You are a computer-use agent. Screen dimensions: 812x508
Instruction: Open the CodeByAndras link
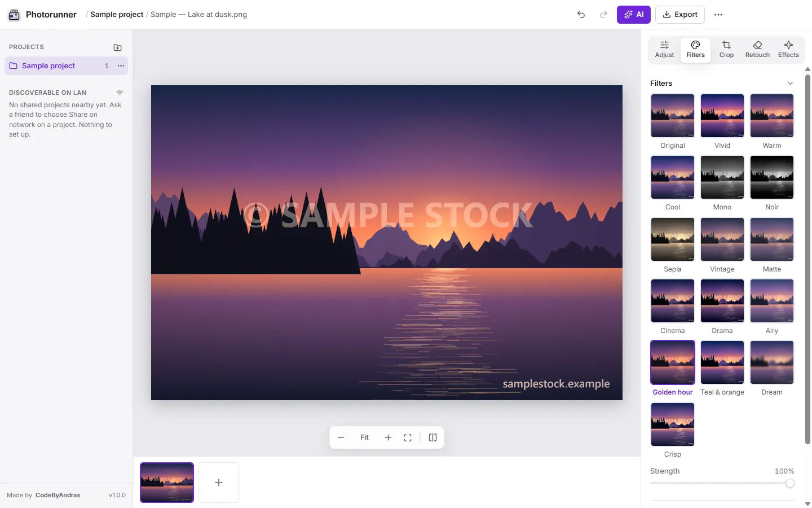(58, 495)
